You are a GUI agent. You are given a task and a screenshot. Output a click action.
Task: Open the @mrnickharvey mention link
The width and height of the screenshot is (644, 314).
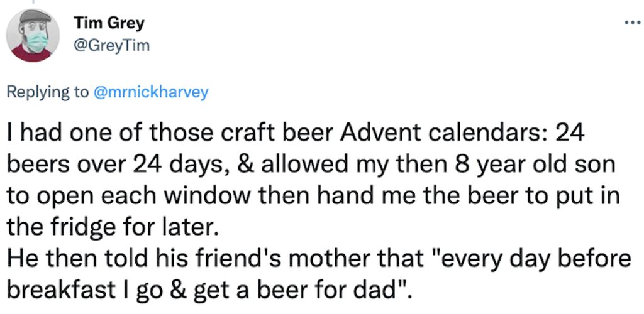click(x=151, y=93)
